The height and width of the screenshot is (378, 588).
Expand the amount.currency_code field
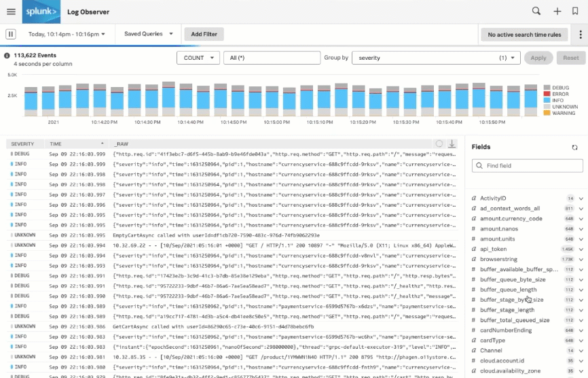(581, 219)
